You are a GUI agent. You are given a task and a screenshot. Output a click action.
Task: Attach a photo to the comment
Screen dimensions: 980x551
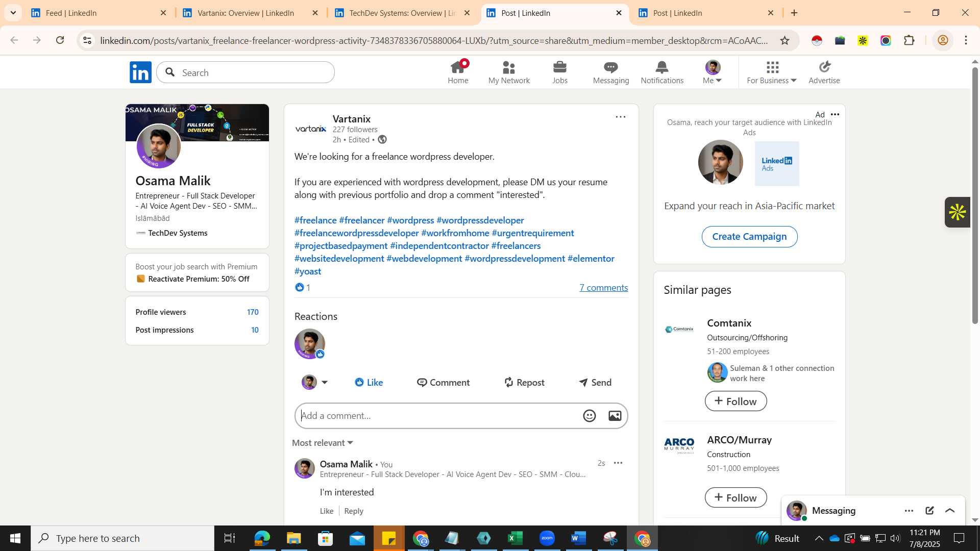point(615,416)
